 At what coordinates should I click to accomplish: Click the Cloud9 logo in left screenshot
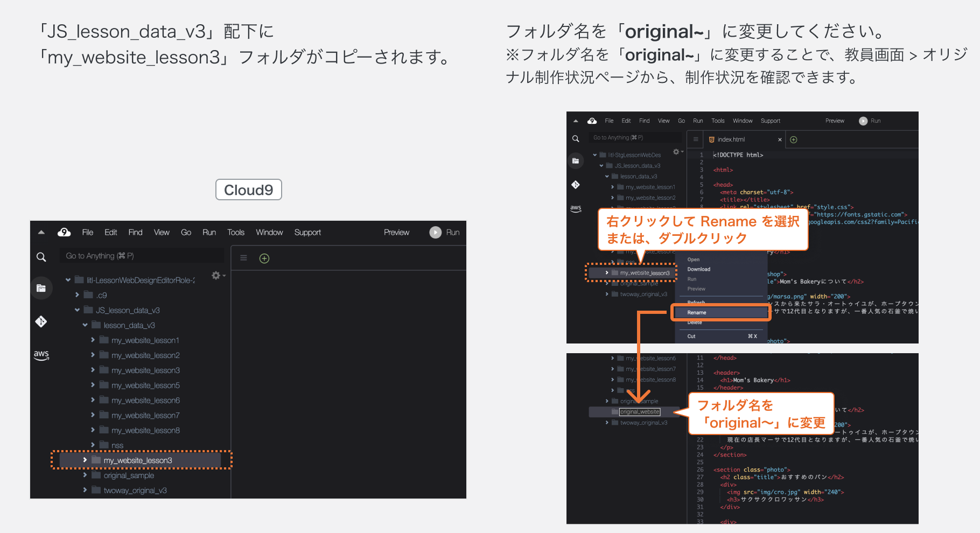click(64, 232)
